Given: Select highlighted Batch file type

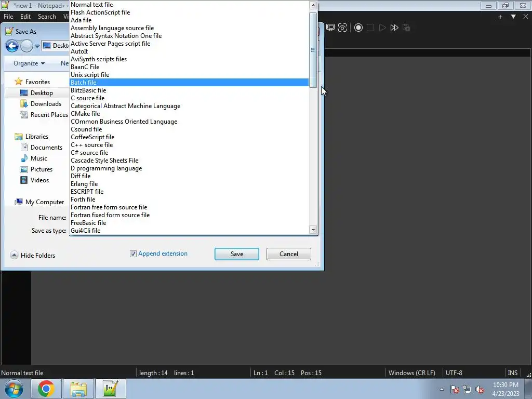Looking at the screenshot, I should [189, 83].
